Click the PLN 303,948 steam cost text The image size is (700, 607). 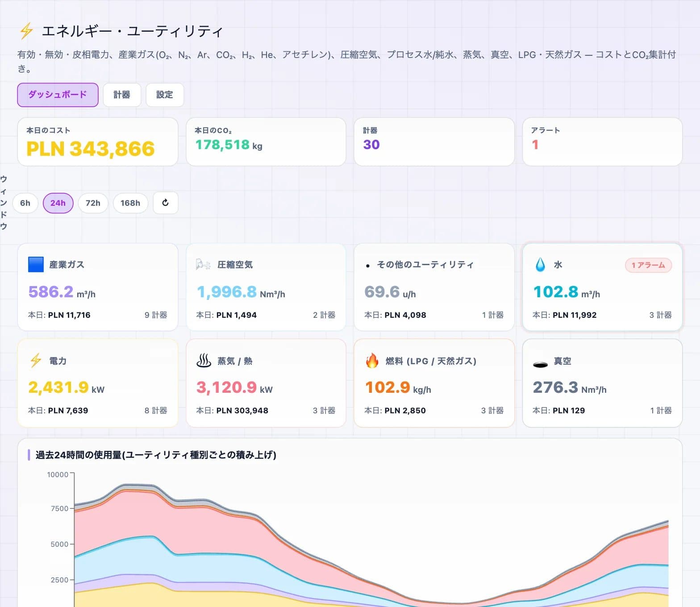(242, 411)
